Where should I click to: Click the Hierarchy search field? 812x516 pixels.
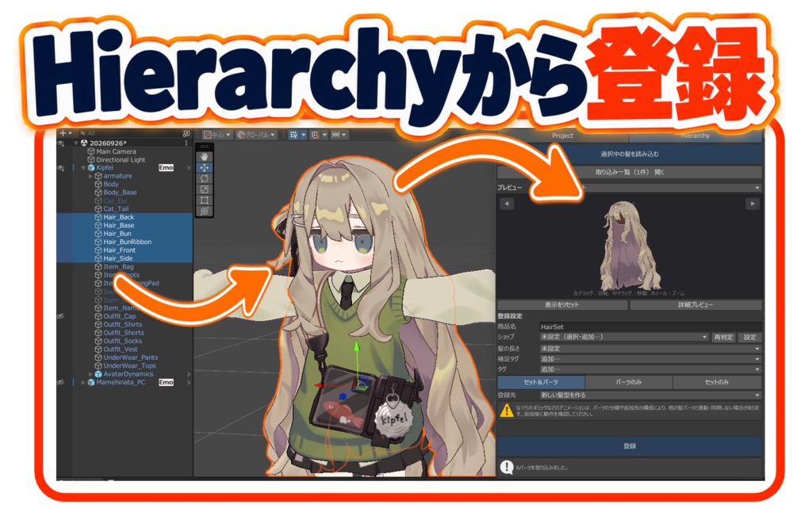pos(128,133)
